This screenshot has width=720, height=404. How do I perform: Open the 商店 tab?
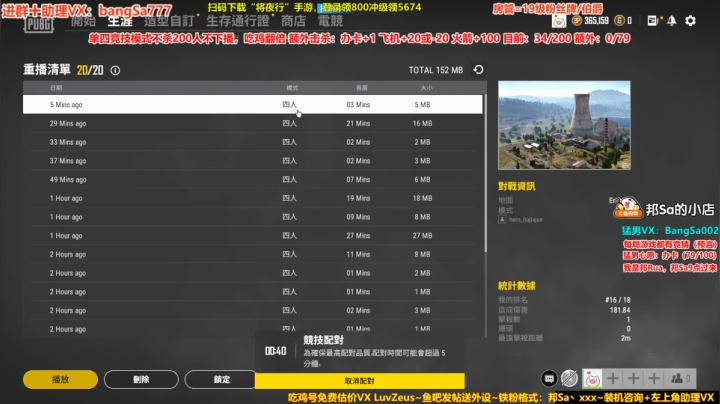(x=293, y=22)
